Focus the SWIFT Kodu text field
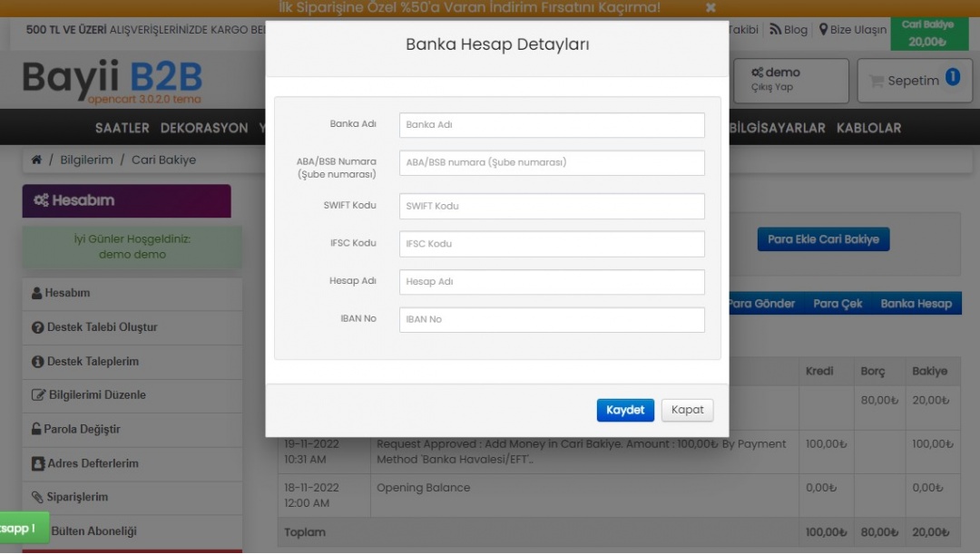Image resolution: width=980 pixels, height=554 pixels. tap(552, 206)
